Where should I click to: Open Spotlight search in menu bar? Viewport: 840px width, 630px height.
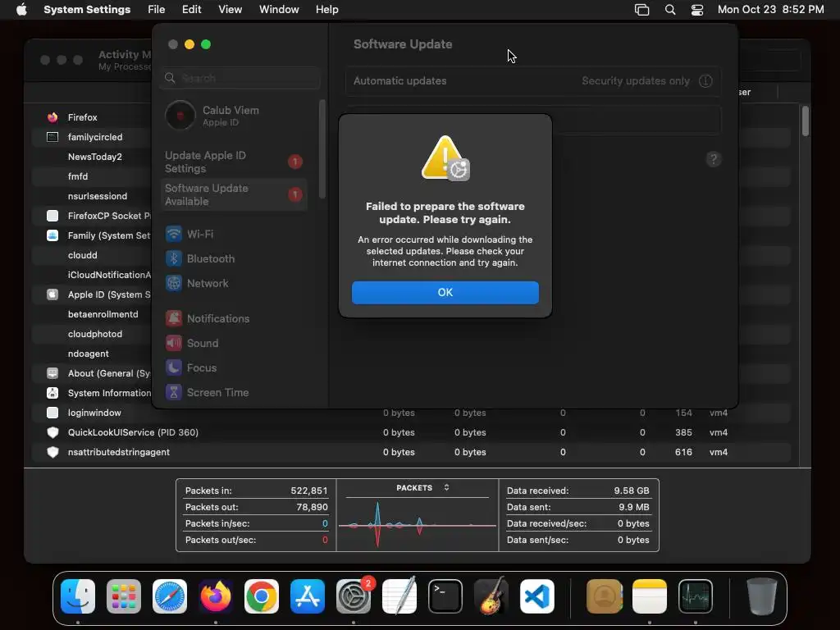[669, 10]
